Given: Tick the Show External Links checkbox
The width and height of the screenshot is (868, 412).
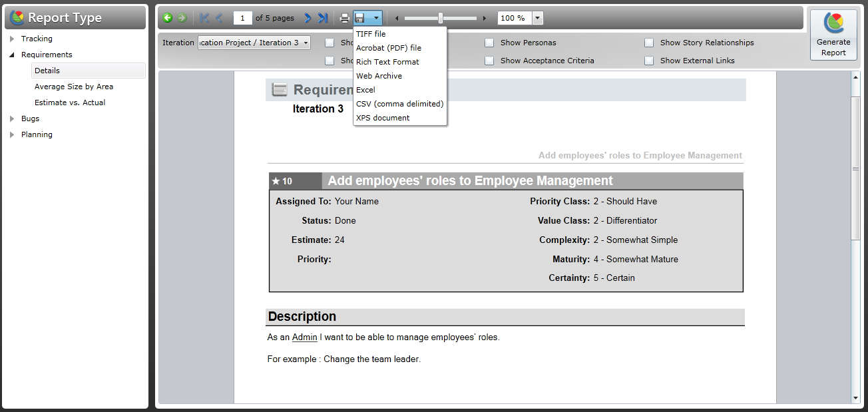Looking at the screenshot, I should (649, 61).
